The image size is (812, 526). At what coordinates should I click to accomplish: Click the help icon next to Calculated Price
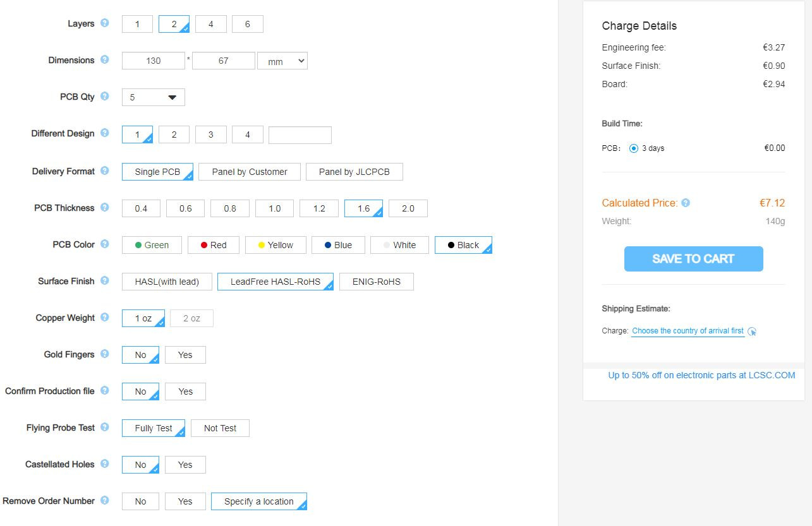pyautogui.click(x=686, y=203)
